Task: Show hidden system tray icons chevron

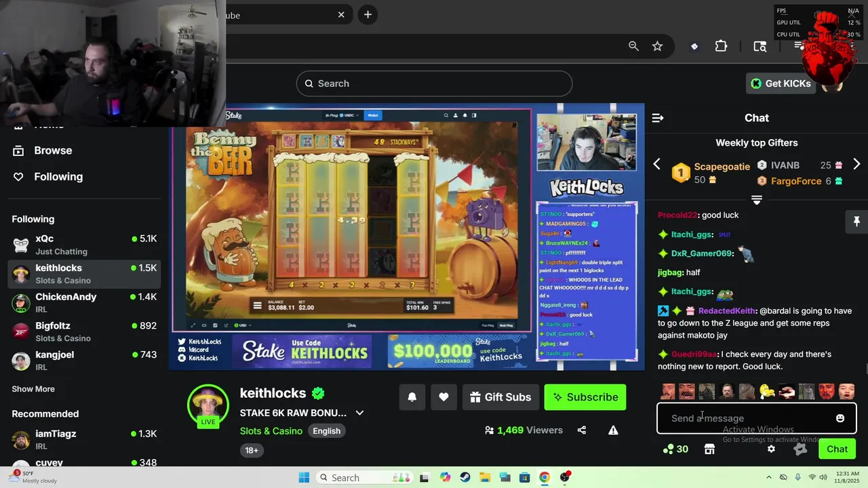Action: (x=769, y=477)
